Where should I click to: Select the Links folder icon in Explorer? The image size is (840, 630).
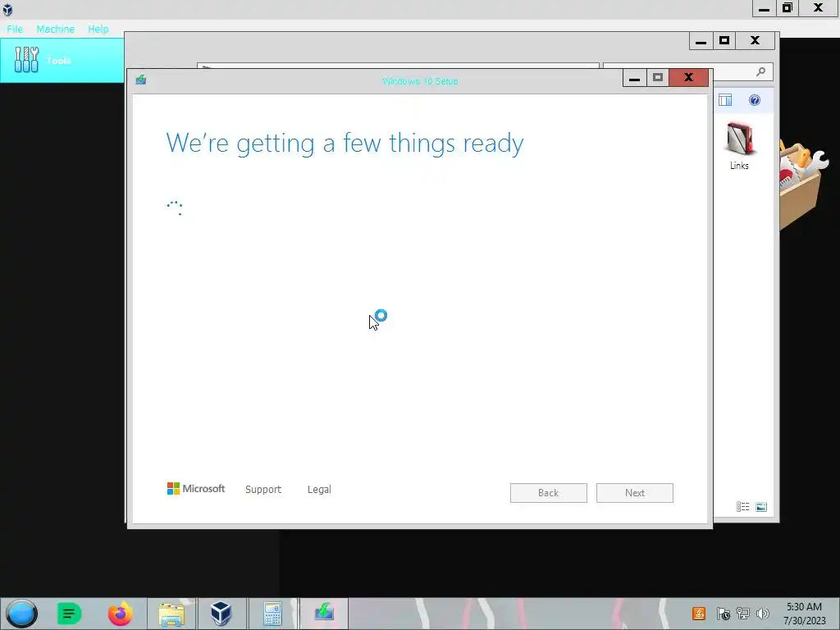tap(739, 146)
